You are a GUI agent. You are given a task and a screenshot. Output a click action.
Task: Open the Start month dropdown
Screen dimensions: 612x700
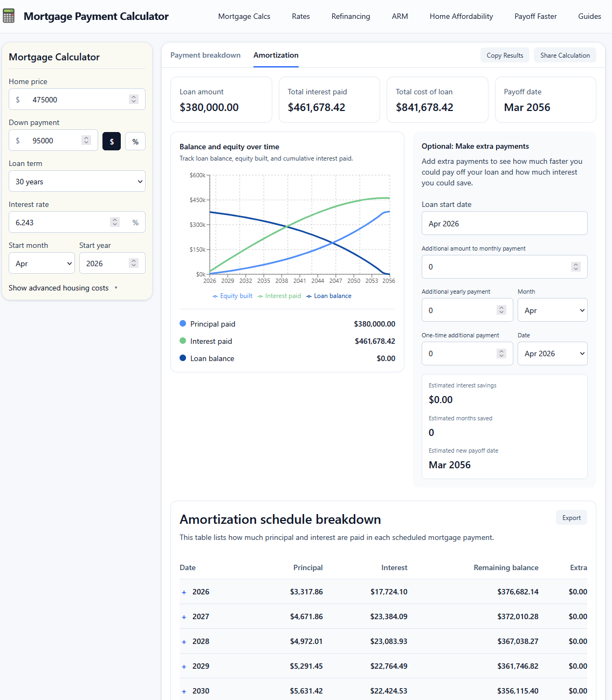[42, 264]
